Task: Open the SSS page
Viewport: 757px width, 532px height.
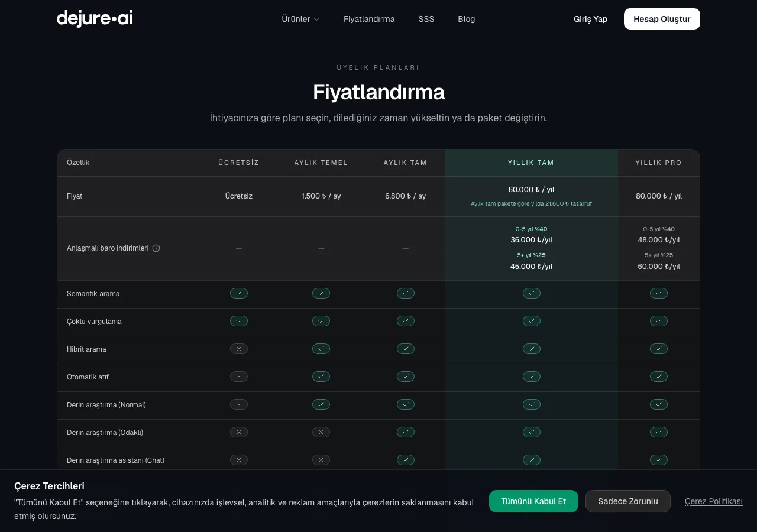Action: [426, 19]
